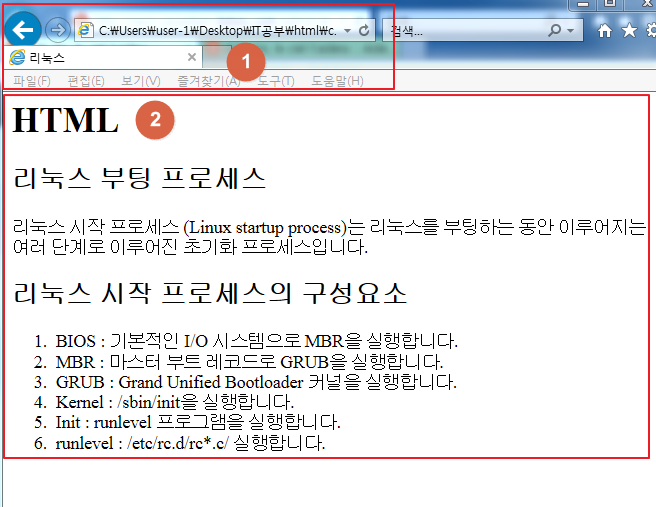The image size is (656, 507).
Task: Go to the Home page icon
Action: coord(605,30)
